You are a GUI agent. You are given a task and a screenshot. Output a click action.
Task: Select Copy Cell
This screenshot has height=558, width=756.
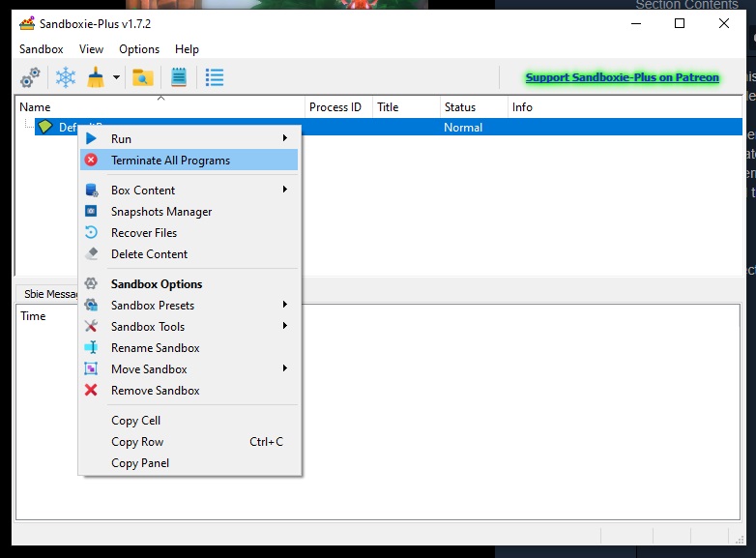pos(189,420)
